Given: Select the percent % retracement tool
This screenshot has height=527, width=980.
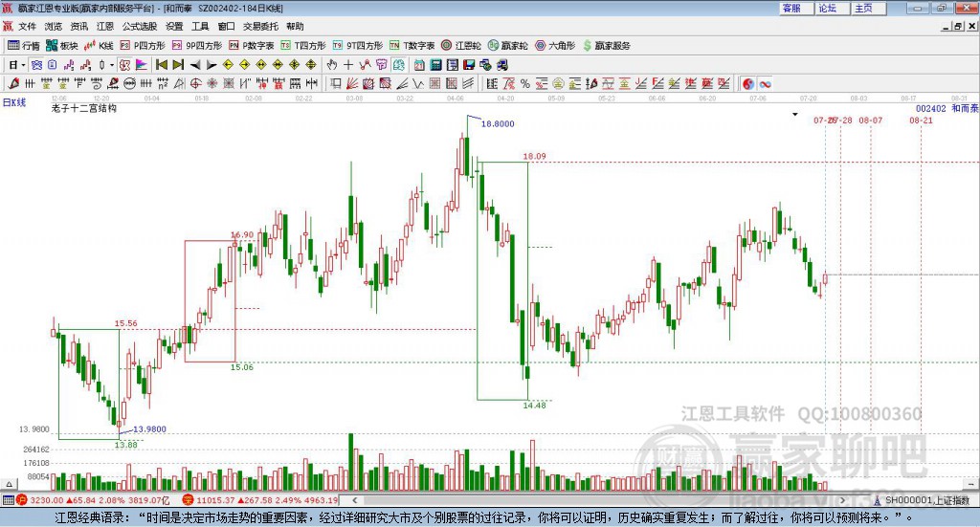Looking at the screenshot, I should pos(525,83).
